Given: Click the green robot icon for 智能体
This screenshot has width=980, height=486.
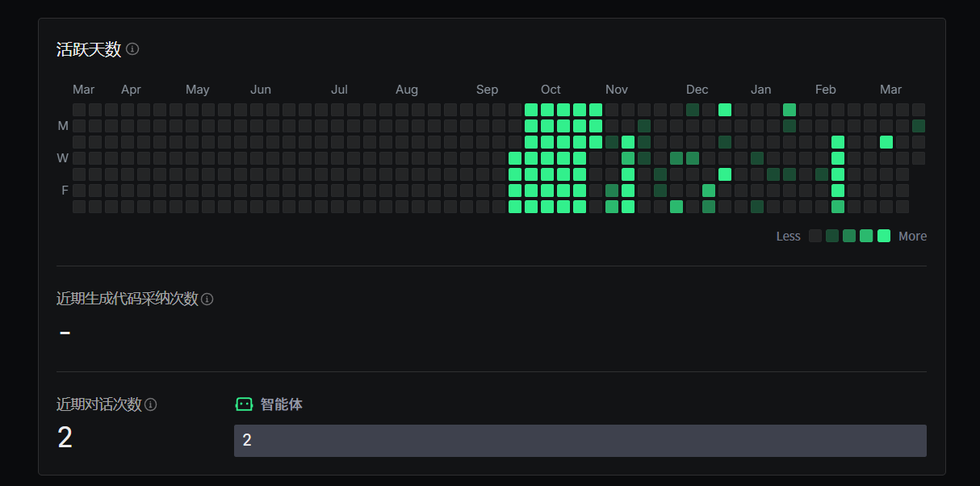Looking at the screenshot, I should [x=244, y=404].
